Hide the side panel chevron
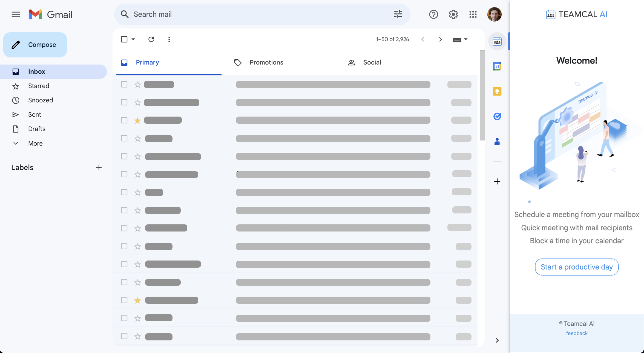The width and height of the screenshot is (644, 353). [497, 340]
